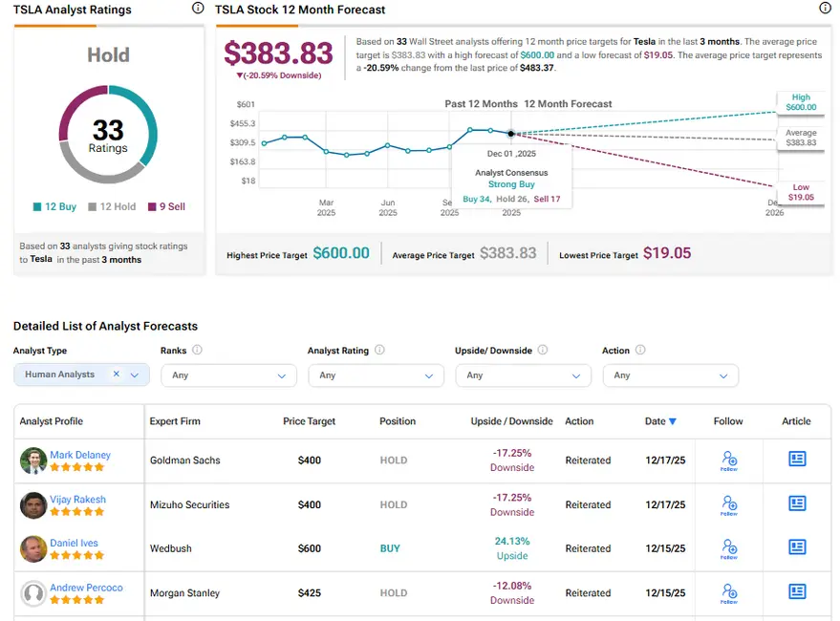Image resolution: width=840 pixels, height=621 pixels.
Task: Click the Ranks filter info icon
Action: 197,351
